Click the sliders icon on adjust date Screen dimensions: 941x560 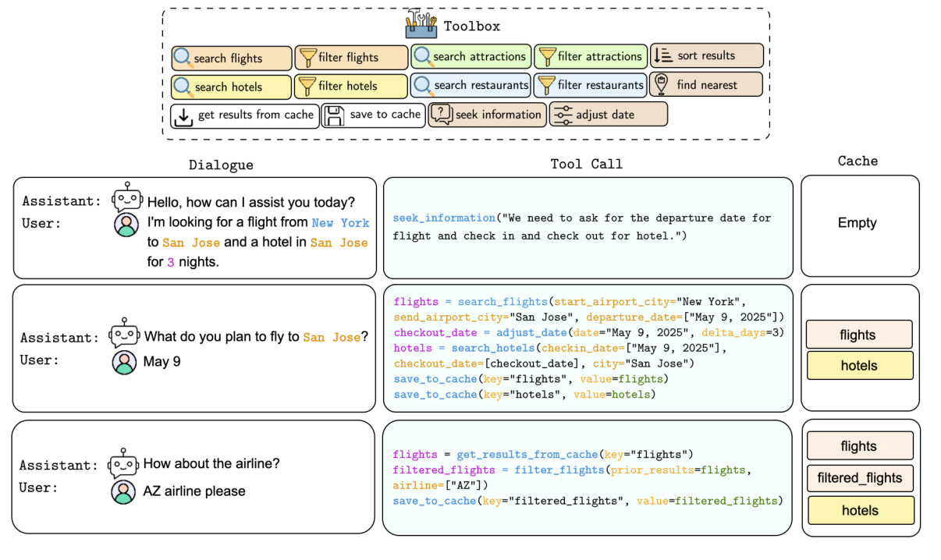pos(562,115)
